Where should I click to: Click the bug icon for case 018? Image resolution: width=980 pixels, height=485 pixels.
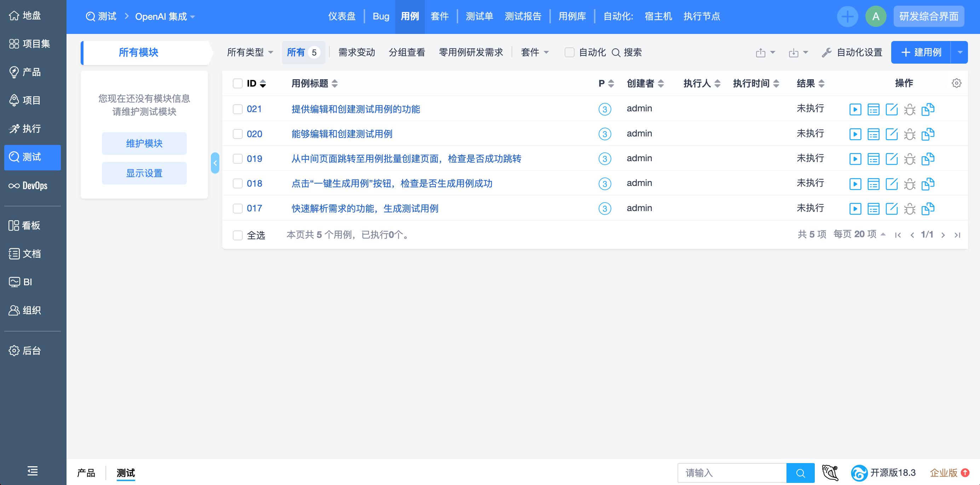[910, 184]
